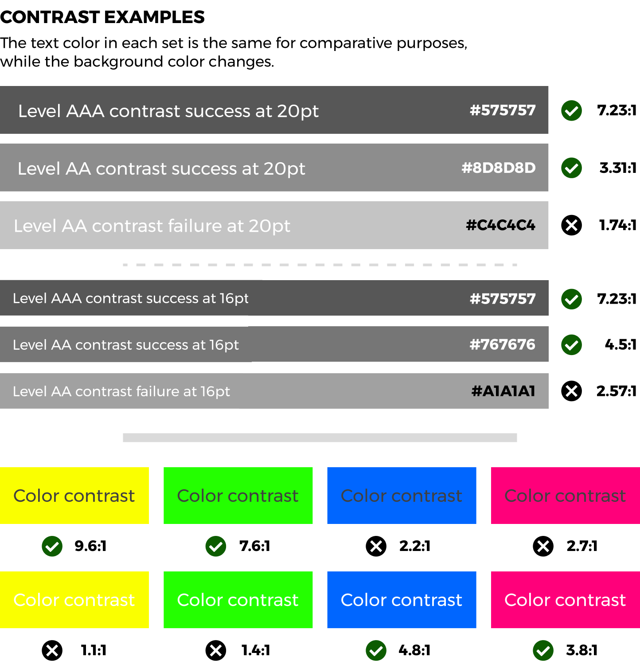Click the green checkmark next to 3.31:1
This screenshot has height=672, width=640.
(x=572, y=168)
